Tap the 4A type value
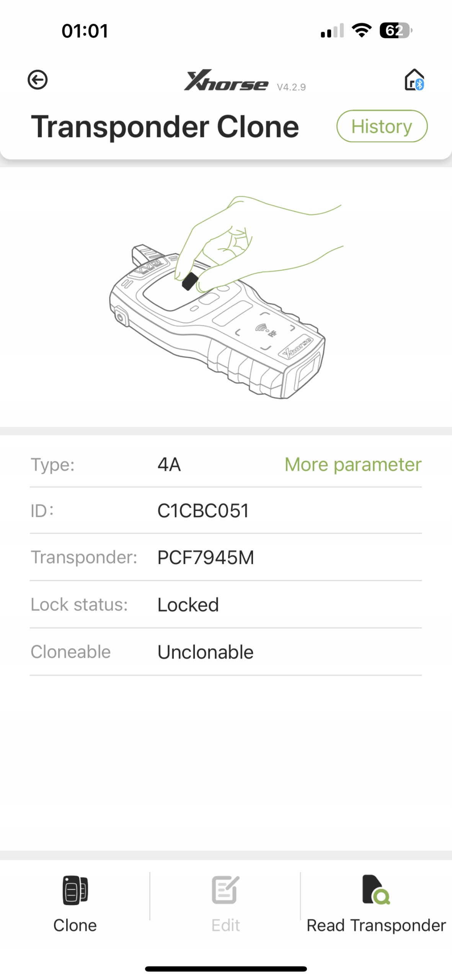The image size is (452, 980). [x=169, y=465]
